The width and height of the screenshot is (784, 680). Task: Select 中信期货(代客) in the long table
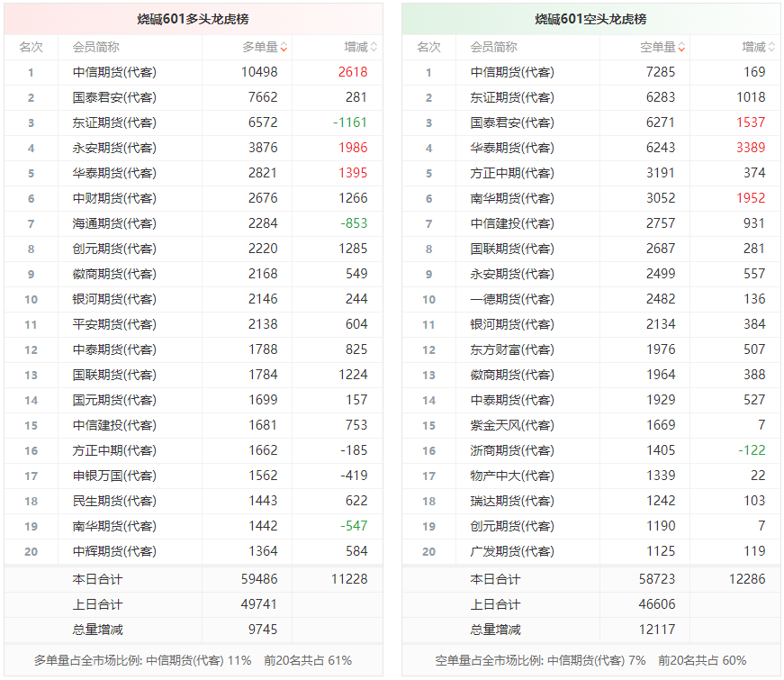click(x=114, y=72)
